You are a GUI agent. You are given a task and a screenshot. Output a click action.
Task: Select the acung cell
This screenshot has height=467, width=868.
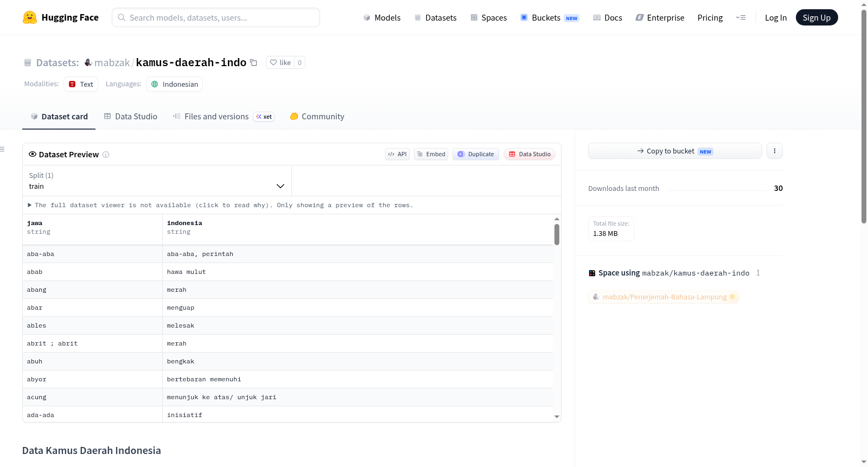92,397
